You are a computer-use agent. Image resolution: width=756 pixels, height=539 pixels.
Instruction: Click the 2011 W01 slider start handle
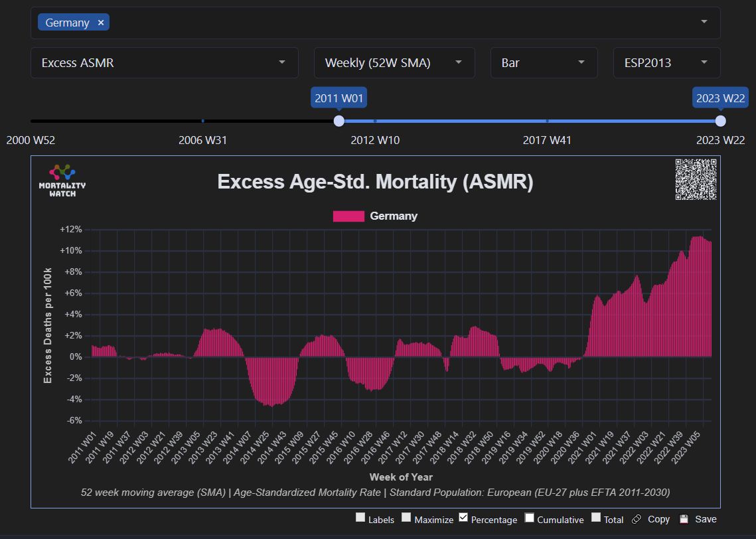pos(339,121)
